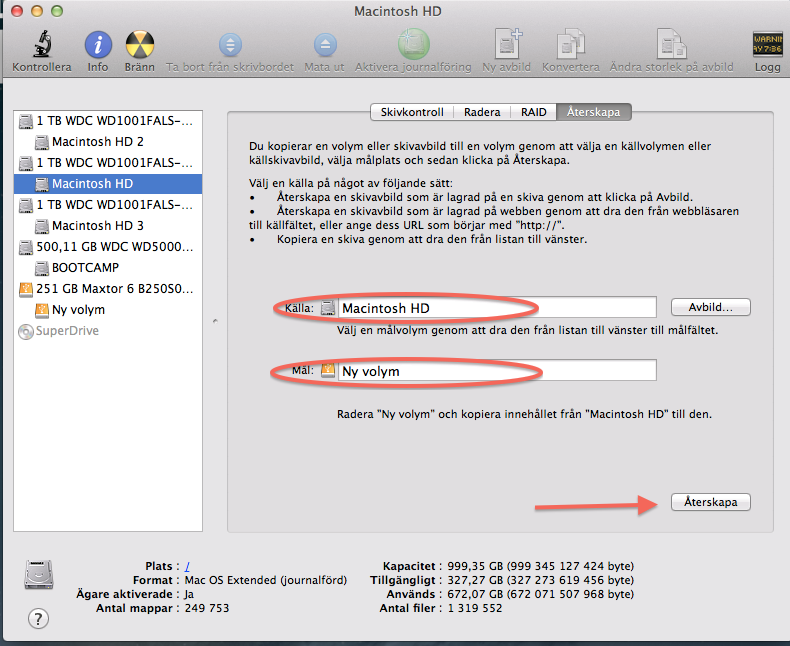Click the Kontrollera microscope icon
This screenshot has height=646, width=790.
[42, 44]
